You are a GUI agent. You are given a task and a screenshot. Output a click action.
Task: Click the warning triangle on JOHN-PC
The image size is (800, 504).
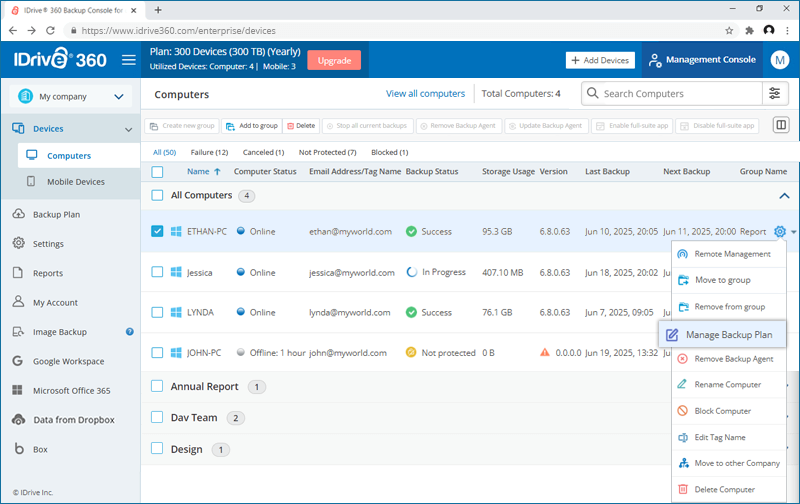pyautogui.click(x=545, y=352)
